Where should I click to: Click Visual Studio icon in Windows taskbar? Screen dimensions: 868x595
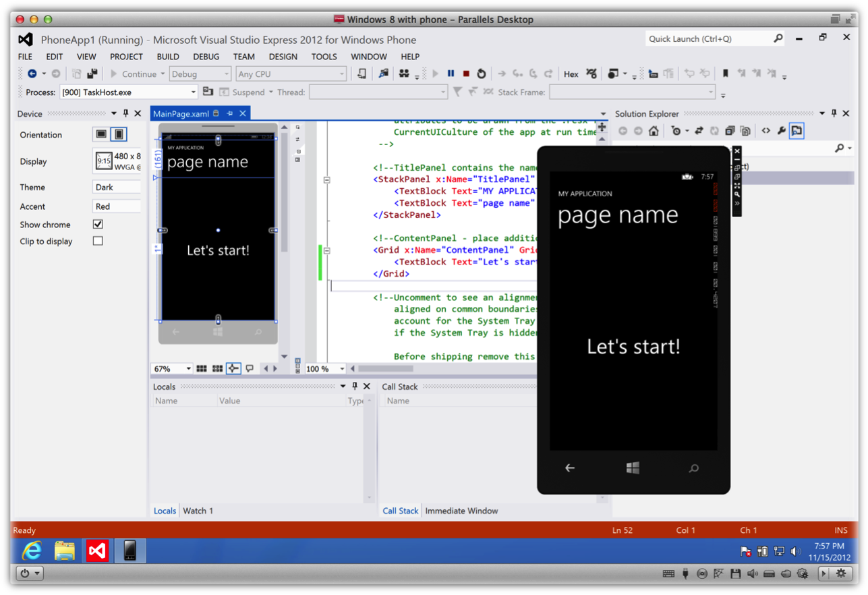coord(97,551)
